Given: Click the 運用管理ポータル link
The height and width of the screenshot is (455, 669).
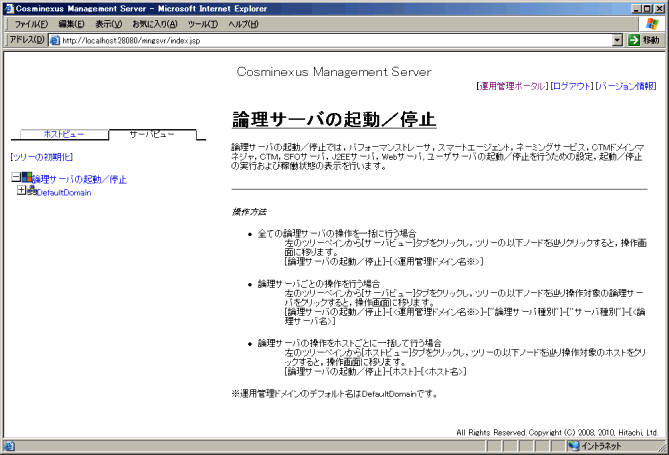Looking at the screenshot, I should coord(513,87).
